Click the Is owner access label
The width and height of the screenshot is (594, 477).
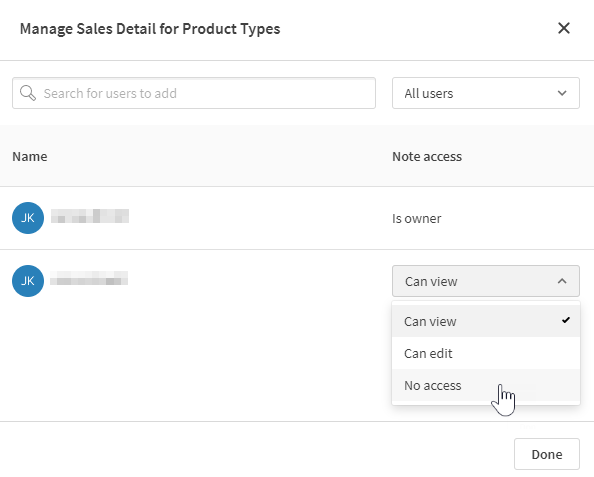(417, 219)
